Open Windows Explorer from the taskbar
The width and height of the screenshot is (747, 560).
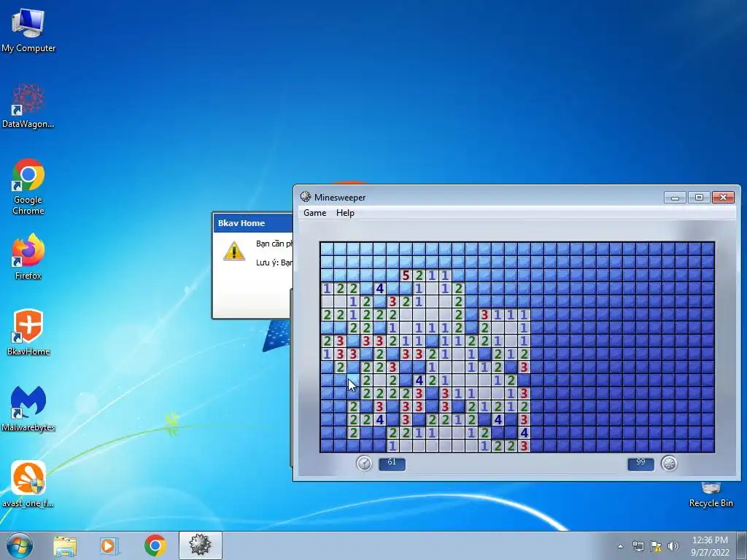pos(65,545)
